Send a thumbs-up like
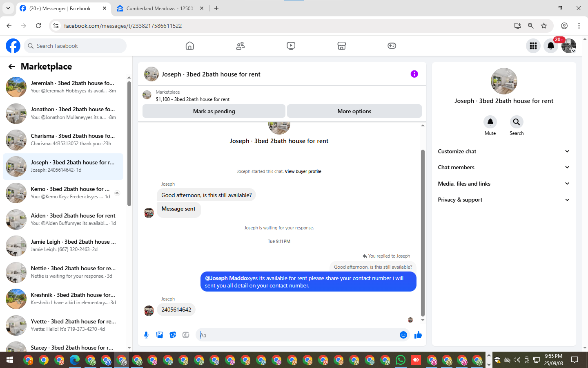This screenshot has width=588, height=368. click(x=418, y=335)
